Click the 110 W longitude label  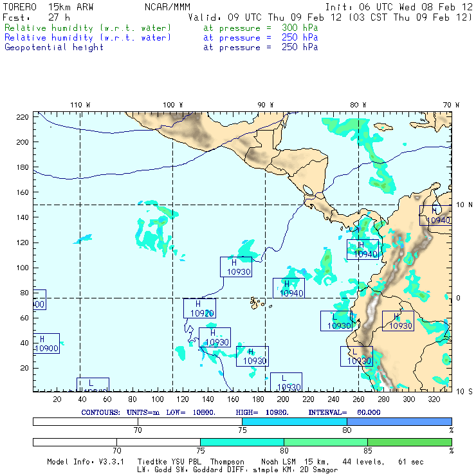[x=80, y=105]
